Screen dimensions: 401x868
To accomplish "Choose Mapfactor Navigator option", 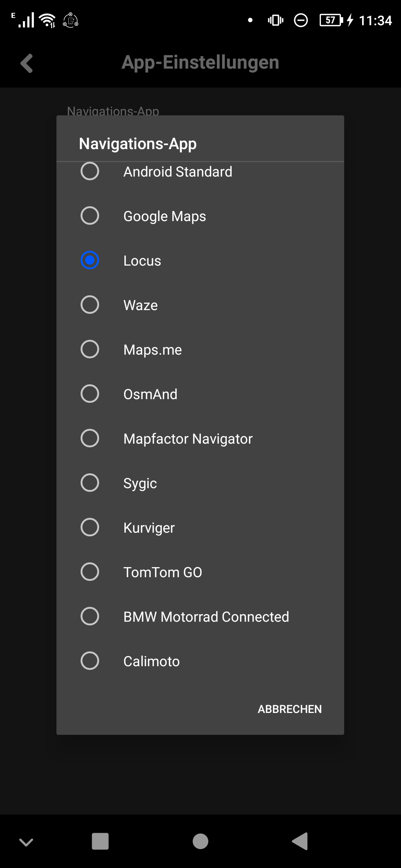I will 90,438.
